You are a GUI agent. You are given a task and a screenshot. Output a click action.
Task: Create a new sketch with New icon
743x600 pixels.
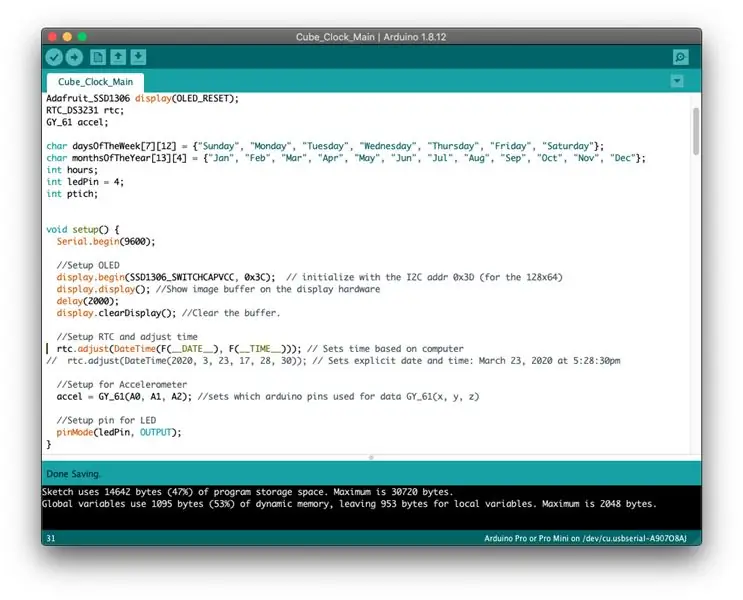(x=98, y=57)
